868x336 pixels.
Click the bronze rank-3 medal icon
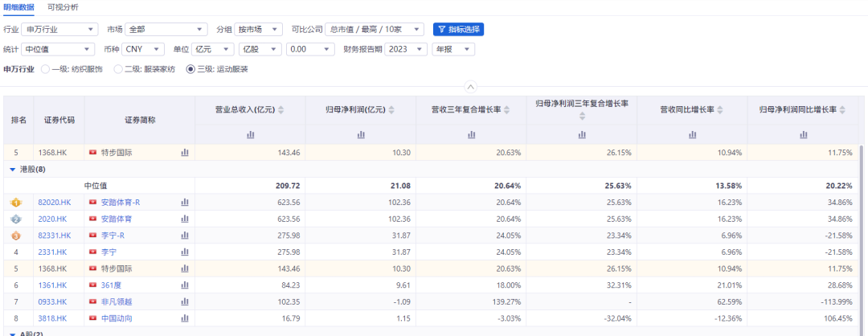pos(15,236)
